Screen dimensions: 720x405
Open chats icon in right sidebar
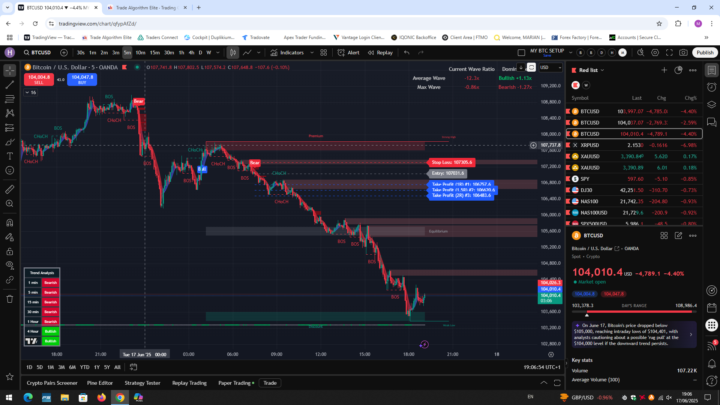pos(711,122)
